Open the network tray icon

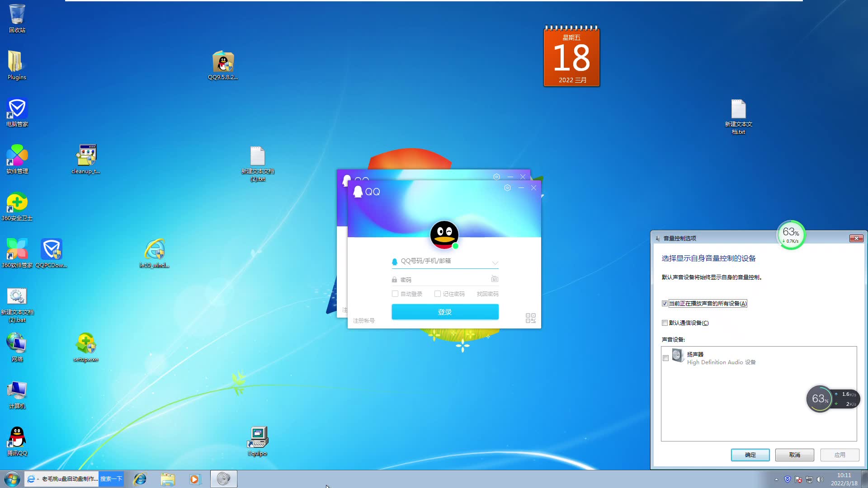(x=809, y=479)
